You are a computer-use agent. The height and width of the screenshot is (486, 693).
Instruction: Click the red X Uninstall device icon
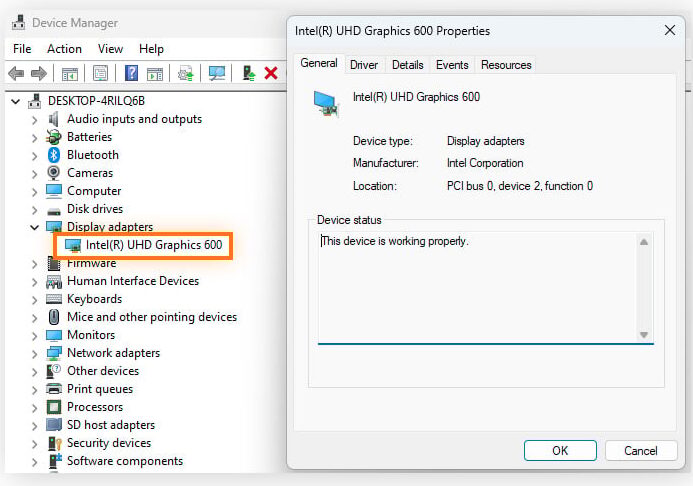pos(270,73)
